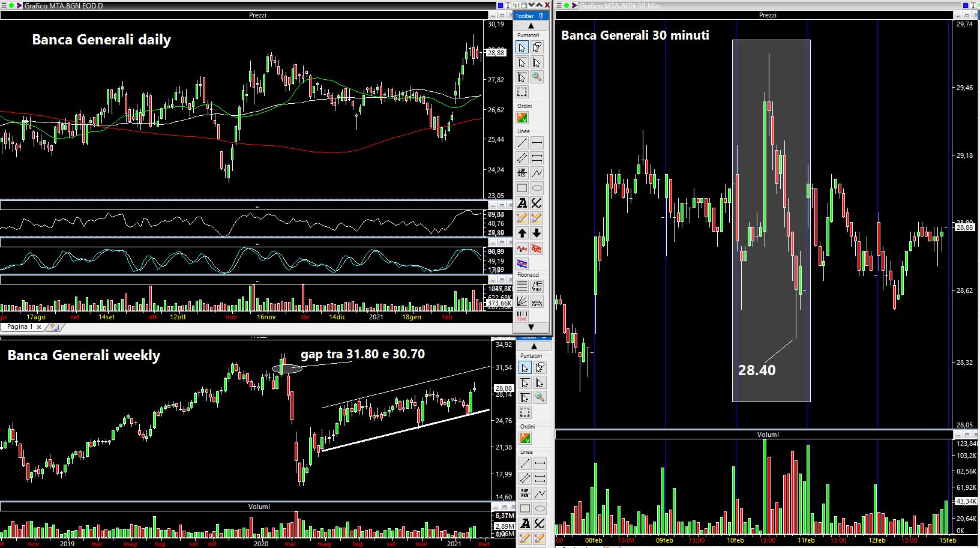Insert an up arrow marker from upper Toolbar
The width and height of the screenshot is (980, 548).
[x=522, y=233]
